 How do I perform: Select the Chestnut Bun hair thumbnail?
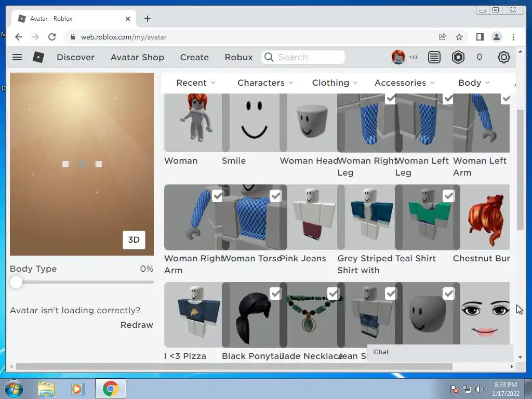click(x=485, y=217)
